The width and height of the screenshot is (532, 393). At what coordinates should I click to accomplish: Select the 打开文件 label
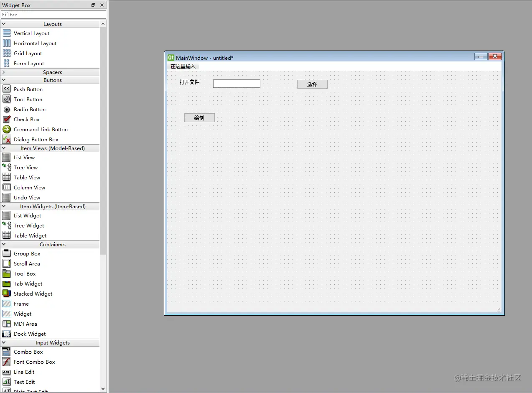pos(190,82)
